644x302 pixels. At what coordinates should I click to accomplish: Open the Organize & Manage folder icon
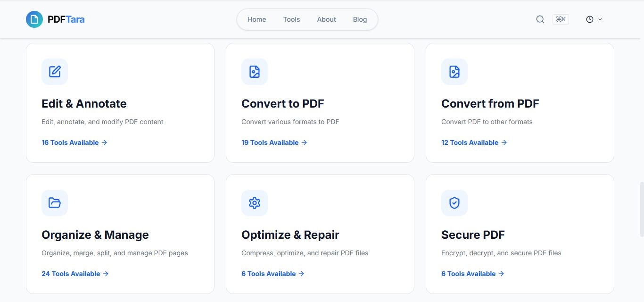pos(54,202)
